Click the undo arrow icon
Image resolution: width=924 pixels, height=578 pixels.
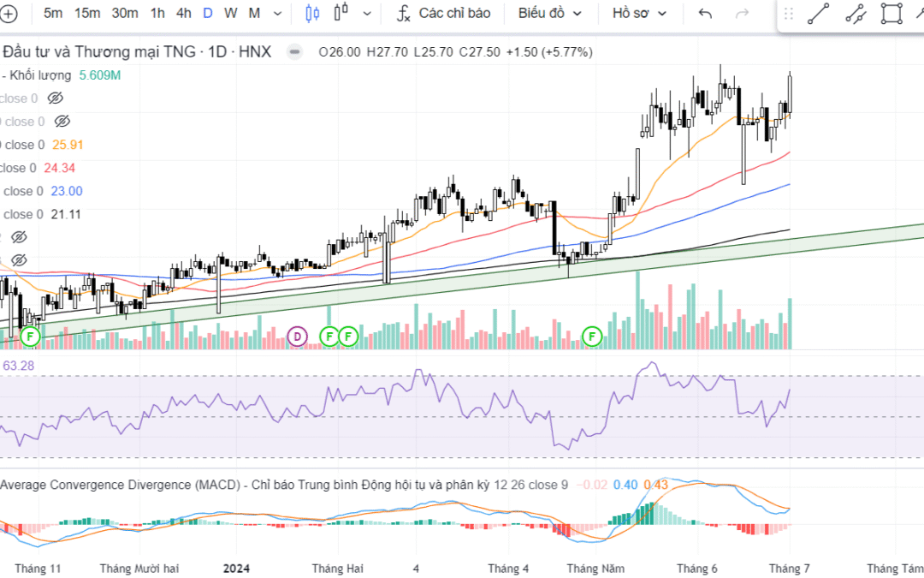[705, 13]
